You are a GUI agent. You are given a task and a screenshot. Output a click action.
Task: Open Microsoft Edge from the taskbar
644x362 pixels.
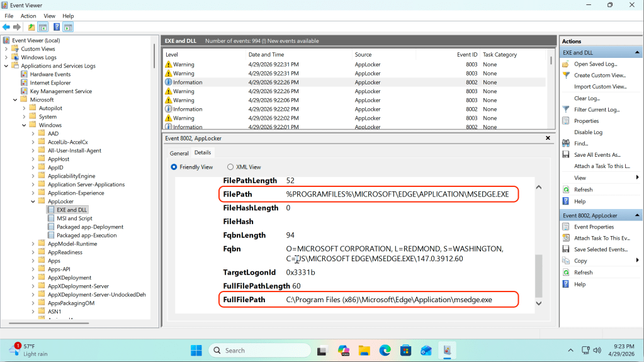[385, 350]
